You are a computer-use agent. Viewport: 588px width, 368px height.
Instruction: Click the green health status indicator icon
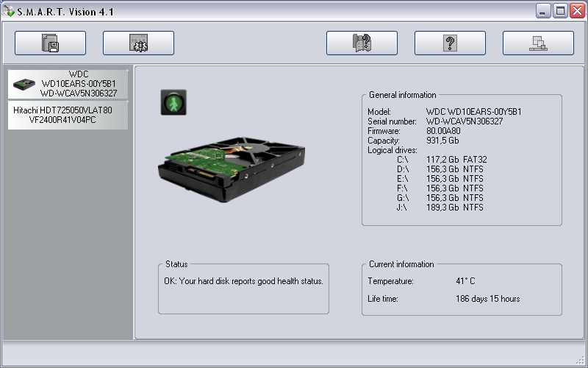click(173, 102)
